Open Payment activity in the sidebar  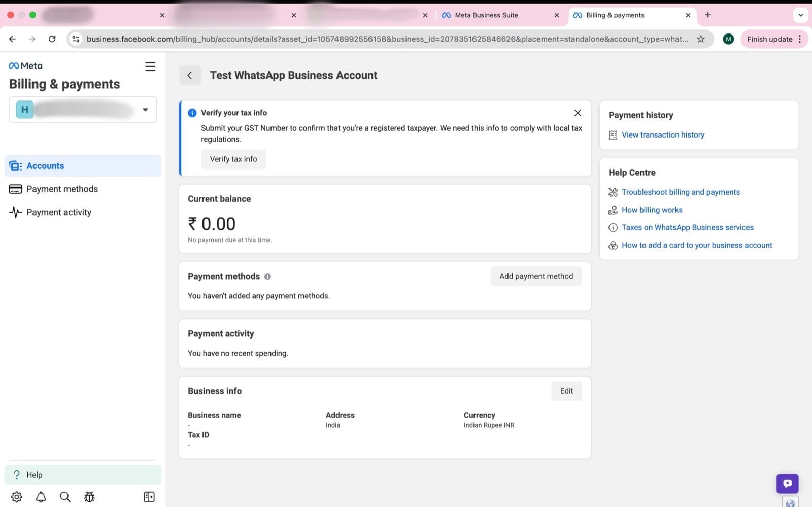(59, 213)
